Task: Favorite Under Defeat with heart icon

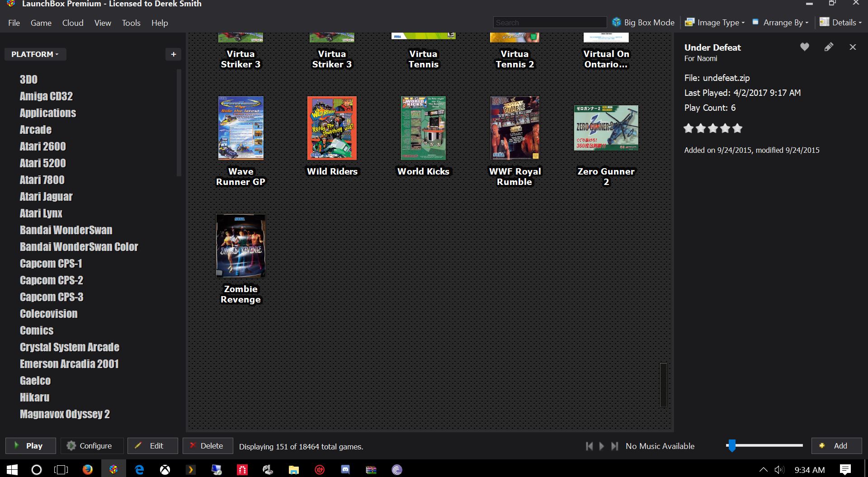Action: 805,47
